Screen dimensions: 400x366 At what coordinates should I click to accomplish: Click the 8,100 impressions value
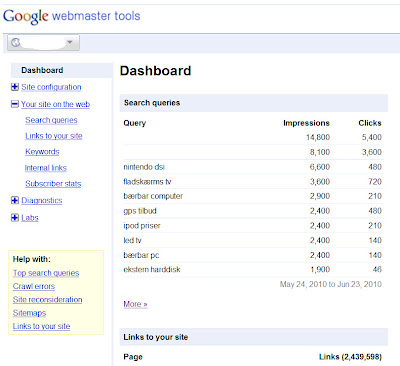coord(320,152)
